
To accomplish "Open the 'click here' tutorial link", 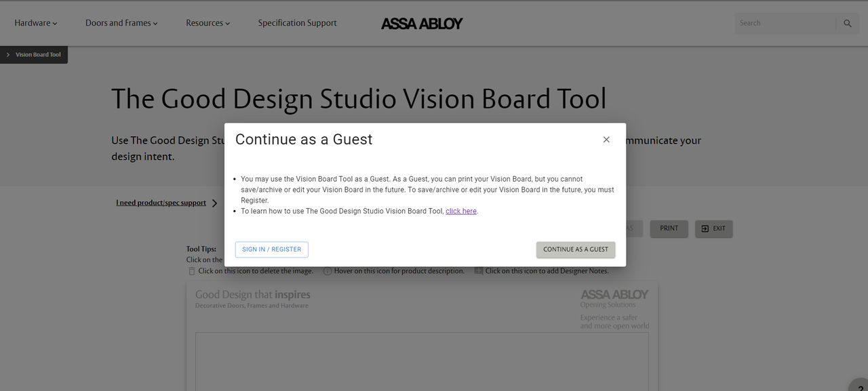I will 460,211.
